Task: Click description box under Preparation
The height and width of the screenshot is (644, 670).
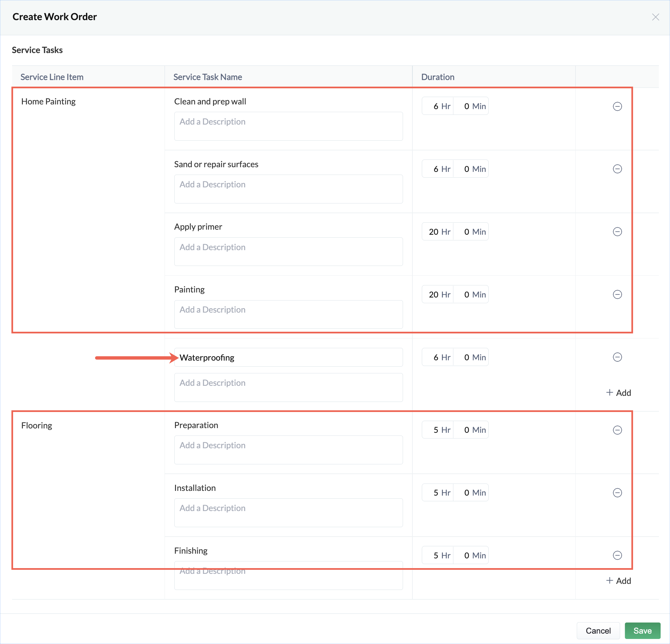Action: point(288,450)
